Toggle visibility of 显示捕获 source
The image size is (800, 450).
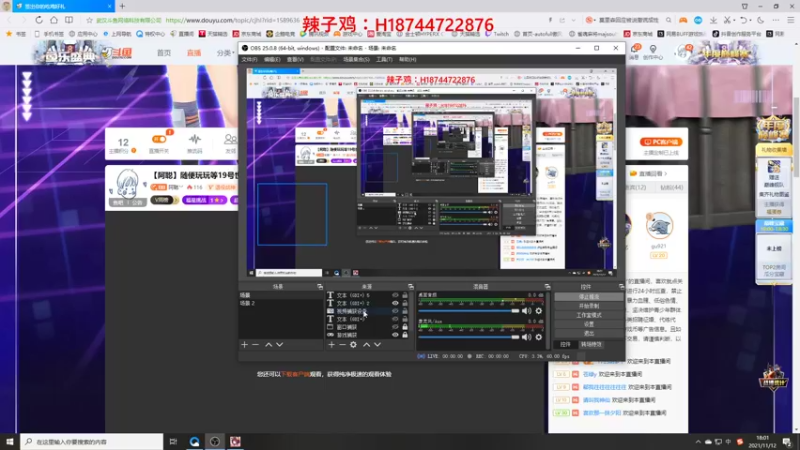(x=395, y=335)
